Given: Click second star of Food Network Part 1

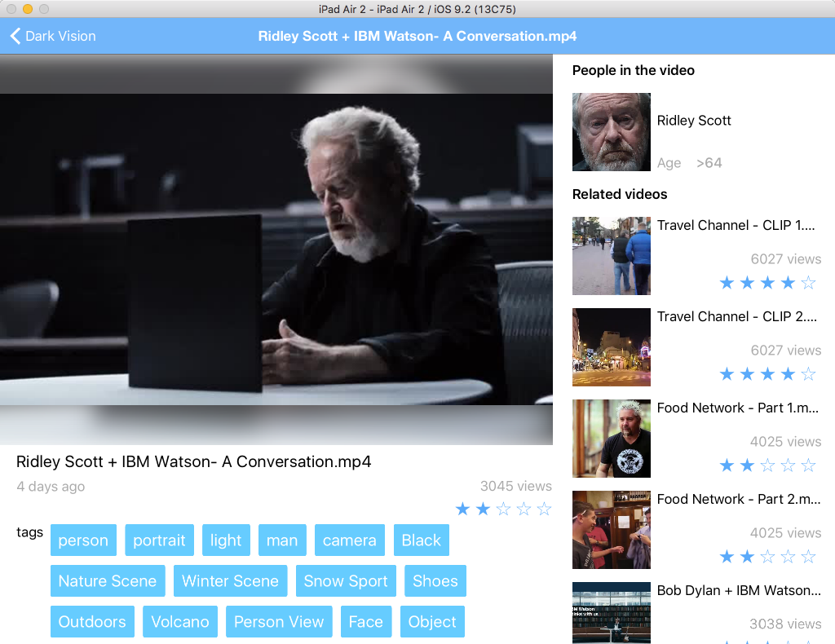Looking at the screenshot, I should [747, 465].
